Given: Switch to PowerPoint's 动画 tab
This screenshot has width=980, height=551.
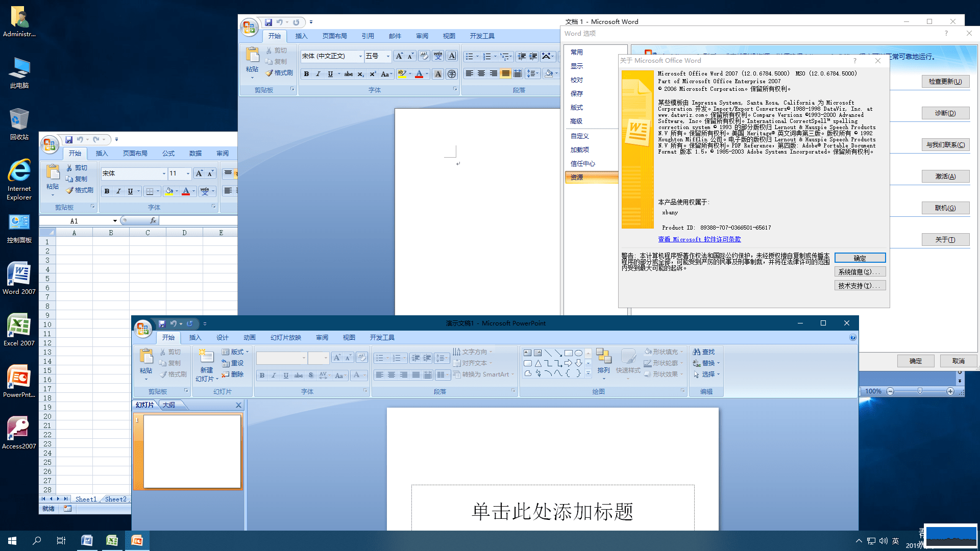Looking at the screenshot, I should point(249,338).
